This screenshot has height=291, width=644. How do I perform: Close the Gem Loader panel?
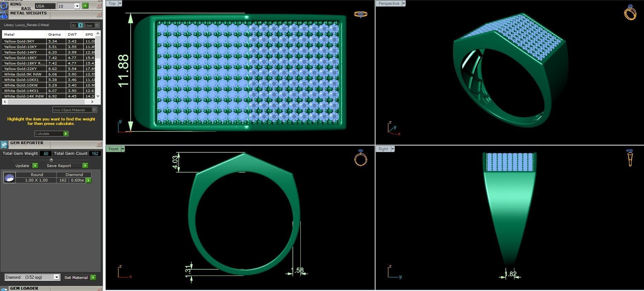(99, 289)
